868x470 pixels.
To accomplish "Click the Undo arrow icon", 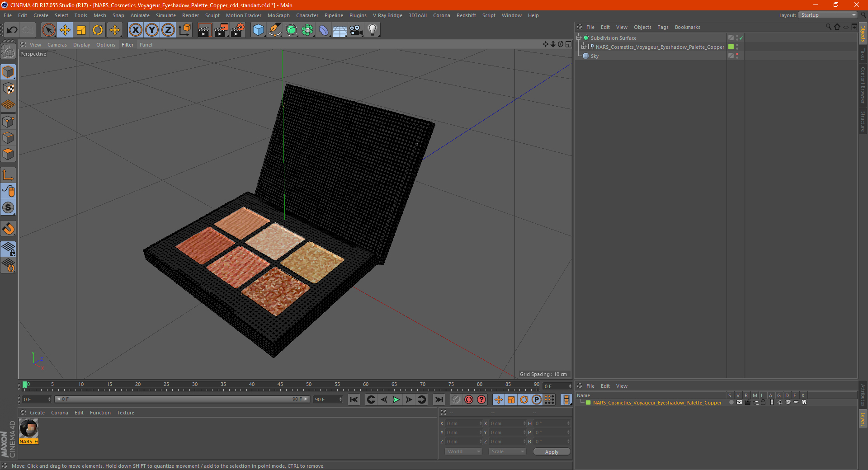I will click(12, 30).
